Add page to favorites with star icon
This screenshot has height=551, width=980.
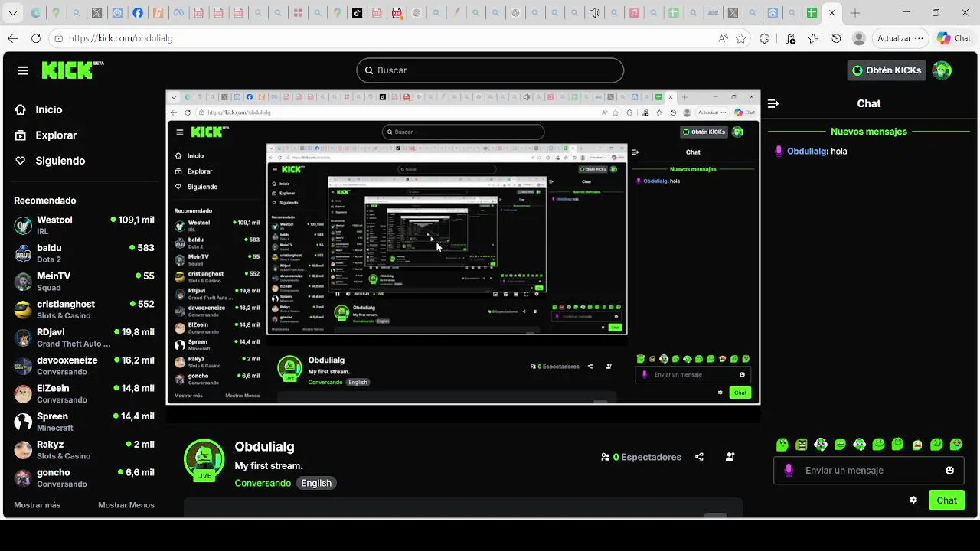[x=741, y=38]
